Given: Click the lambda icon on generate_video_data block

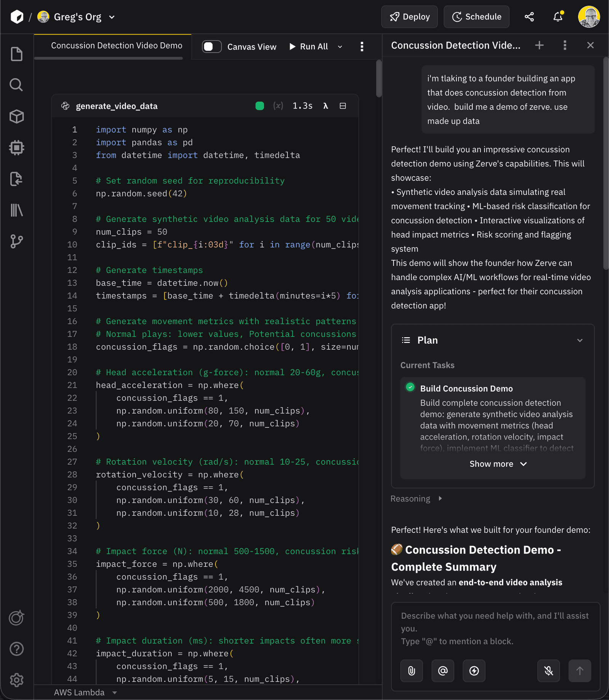Looking at the screenshot, I should point(325,106).
